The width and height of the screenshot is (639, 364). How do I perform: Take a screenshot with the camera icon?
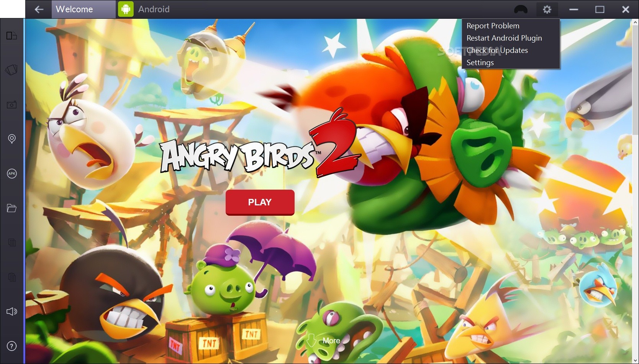pos(11,105)
